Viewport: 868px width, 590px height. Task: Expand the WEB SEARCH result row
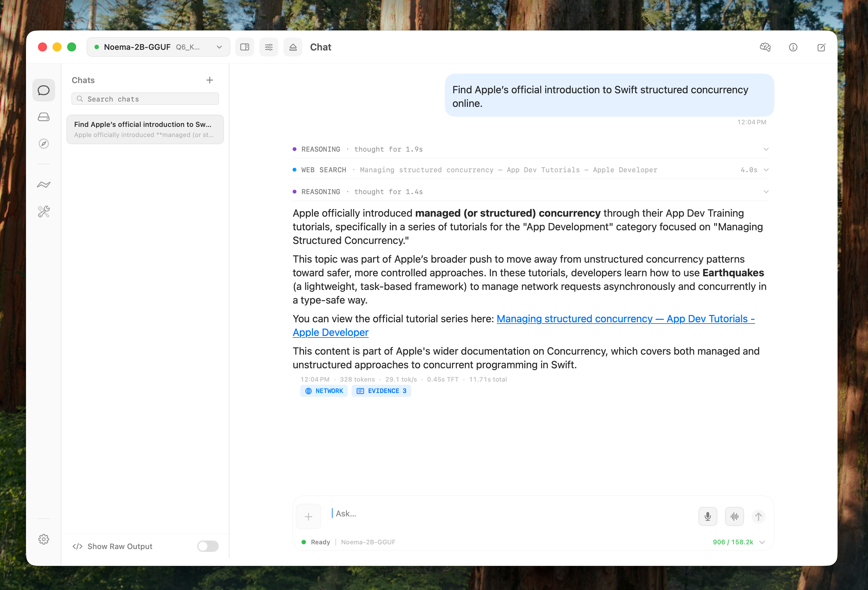531,170
